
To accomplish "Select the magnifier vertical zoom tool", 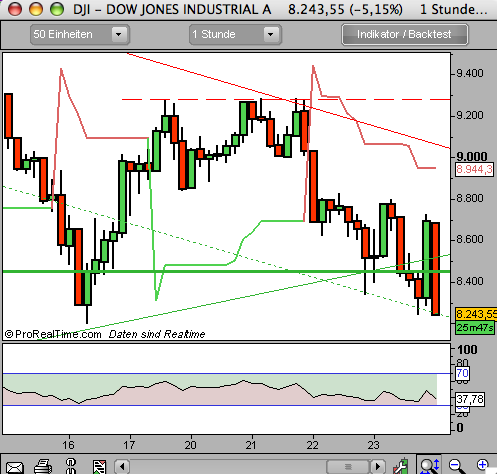I will pos(429,465).
